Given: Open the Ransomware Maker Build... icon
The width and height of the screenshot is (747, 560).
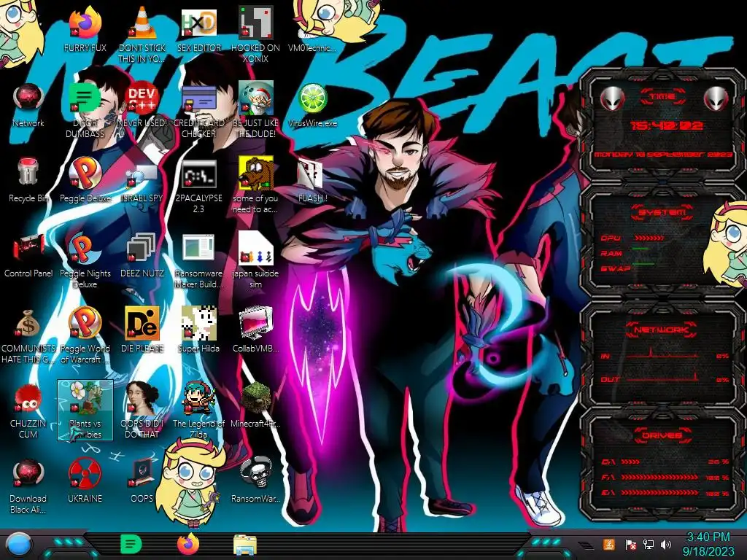Looking at the screenshot, I should (198, 249).
